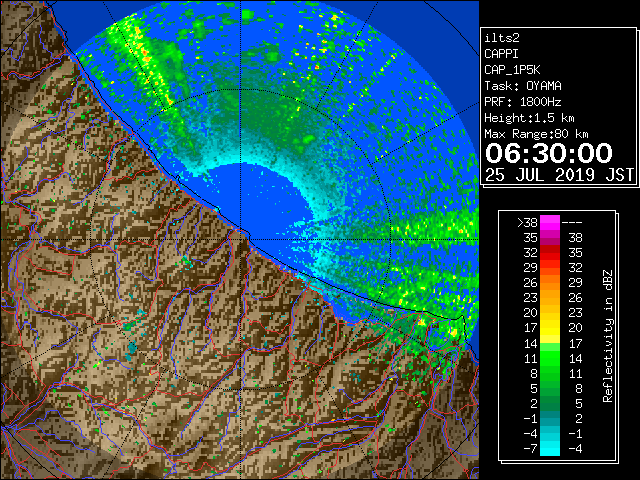Click the red 32 dBZ legend swatch

[x=550, y=253]
